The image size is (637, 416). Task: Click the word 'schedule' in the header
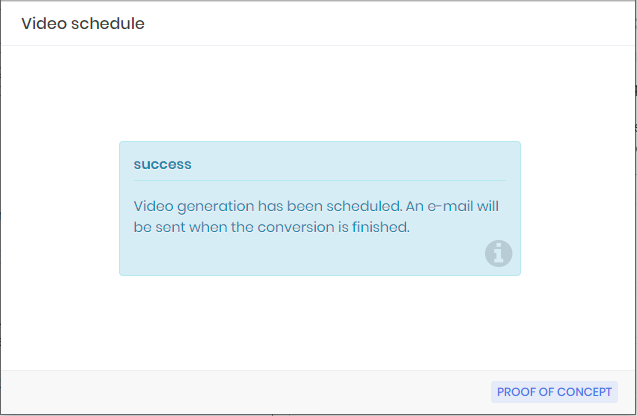point(108,24)
